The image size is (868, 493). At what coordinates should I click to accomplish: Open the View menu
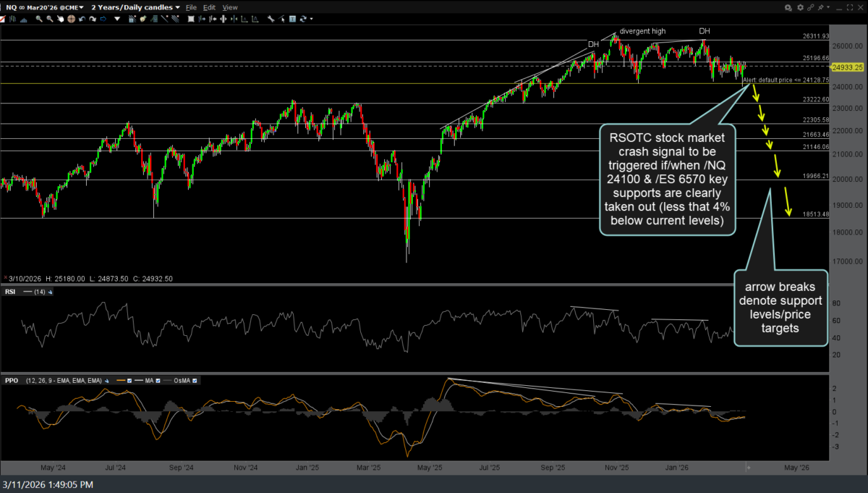pos(230,7)
